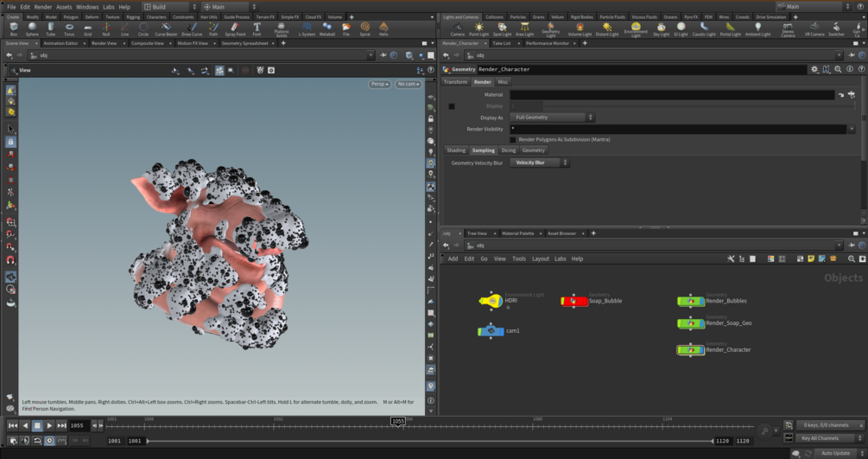This screenshot has width=868, height=459.
Task: Play the timeline forward
Action: coord(49,426)
